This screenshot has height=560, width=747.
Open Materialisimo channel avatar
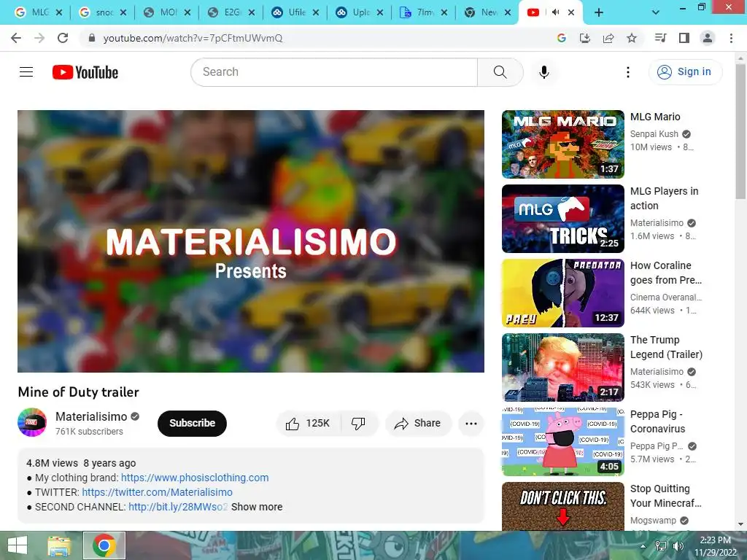tap(32, 422)
